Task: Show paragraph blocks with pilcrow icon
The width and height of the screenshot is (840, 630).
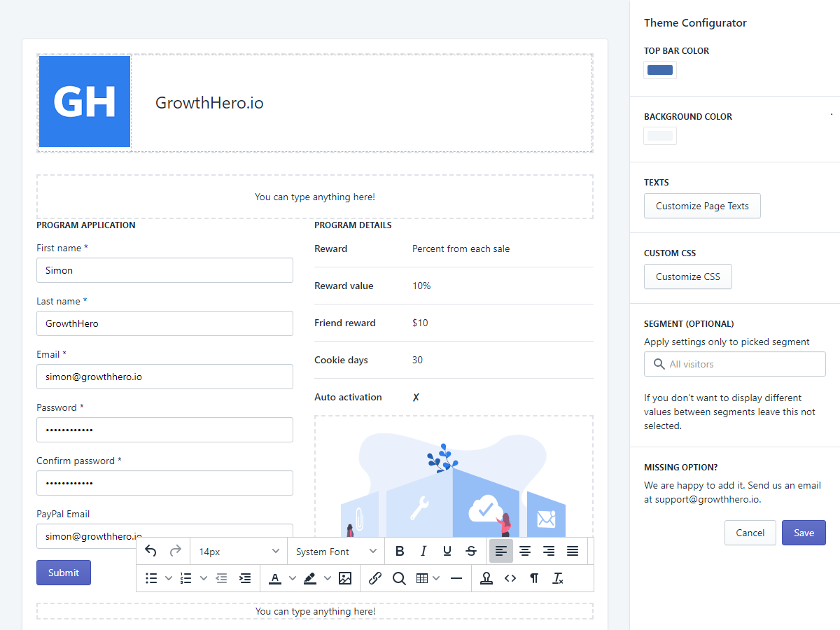Action: pos(534,578)
